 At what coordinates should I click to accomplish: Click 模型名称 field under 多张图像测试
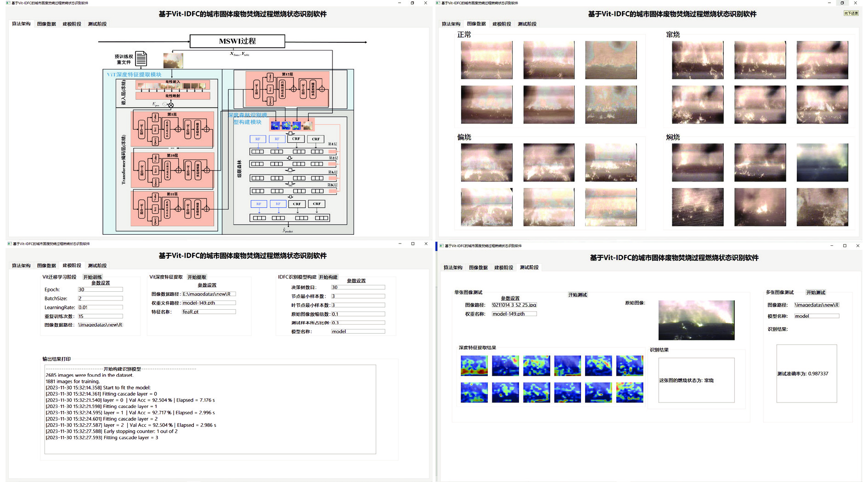[x=817, y=316]
